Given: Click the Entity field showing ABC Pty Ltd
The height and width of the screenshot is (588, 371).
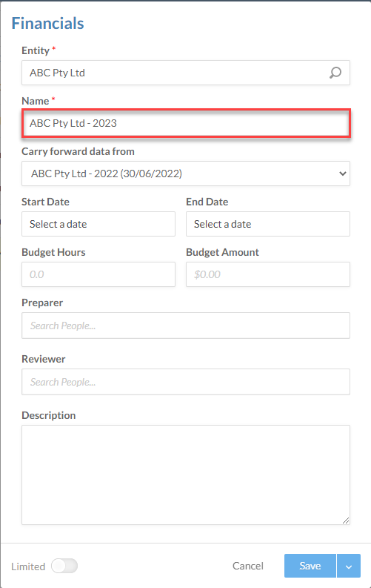Looking at the screenshot, I should [x=186, y=73].
